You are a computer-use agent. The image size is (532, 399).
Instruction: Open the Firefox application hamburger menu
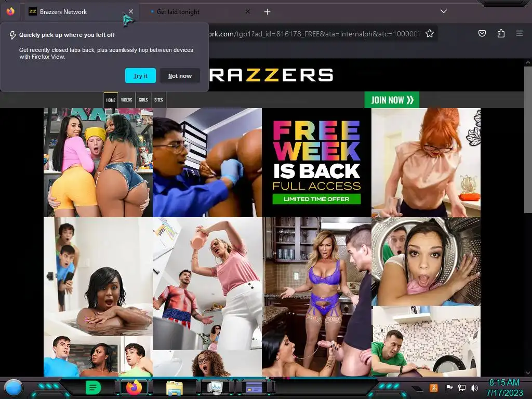click(520, 33)
